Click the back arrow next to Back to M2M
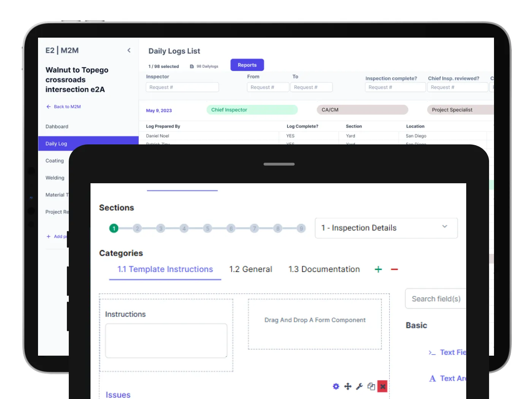 click(x=48, y=106)
